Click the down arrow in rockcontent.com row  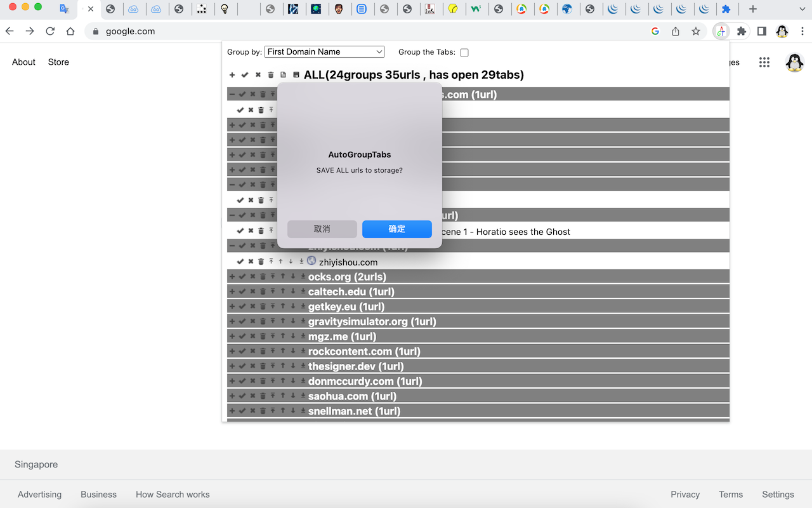tap(292, 351)
